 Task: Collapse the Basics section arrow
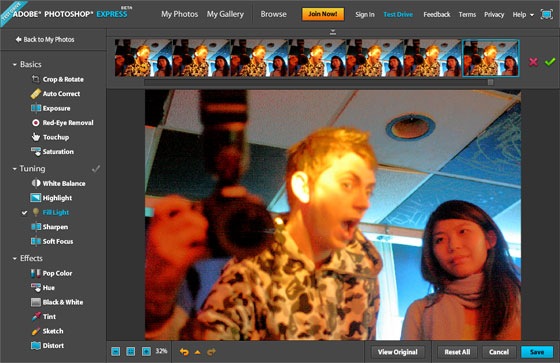pyautogui.click(x=15, y=65)
